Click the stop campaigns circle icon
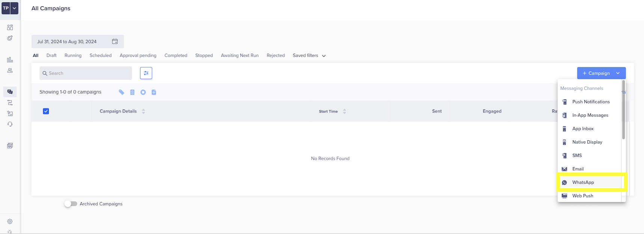The height and width of the screenshot is (234, 644). (x=143, y=92)
